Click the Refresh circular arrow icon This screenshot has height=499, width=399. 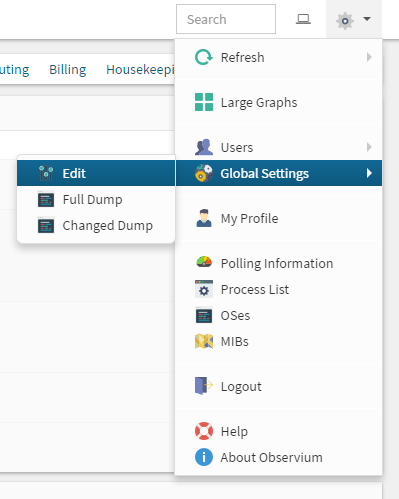tap(204, 57)
